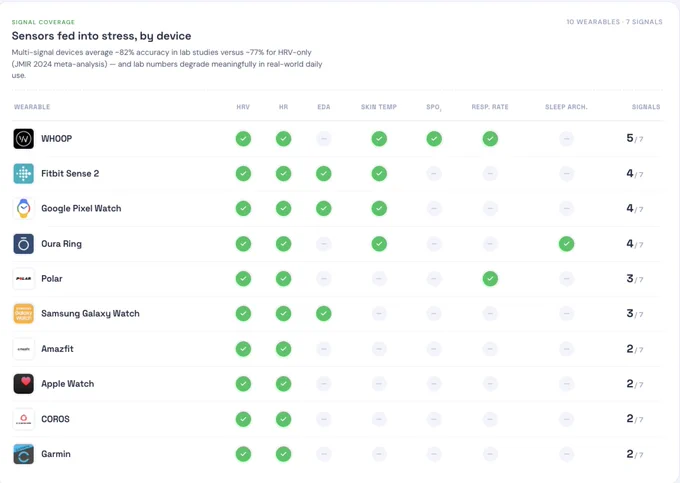The width and height of the screenshot is (680, 483).
Task: Click WHOOP's SpO2 green checkmark
Action: coord(434,139)
